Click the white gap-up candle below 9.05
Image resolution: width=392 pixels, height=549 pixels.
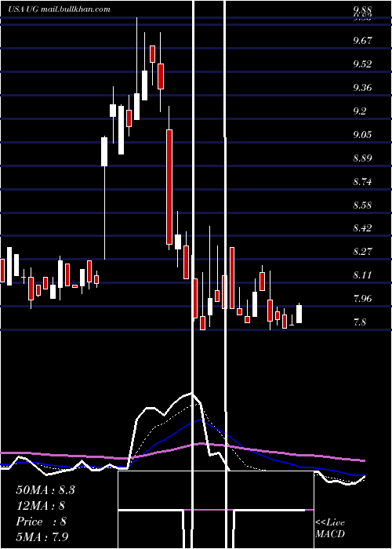[104, 151]
